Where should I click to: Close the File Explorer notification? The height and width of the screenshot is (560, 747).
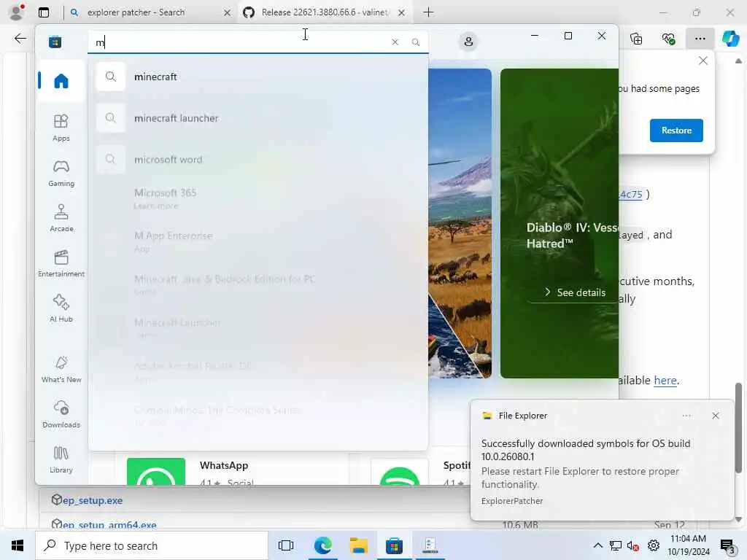coord(715,416)
